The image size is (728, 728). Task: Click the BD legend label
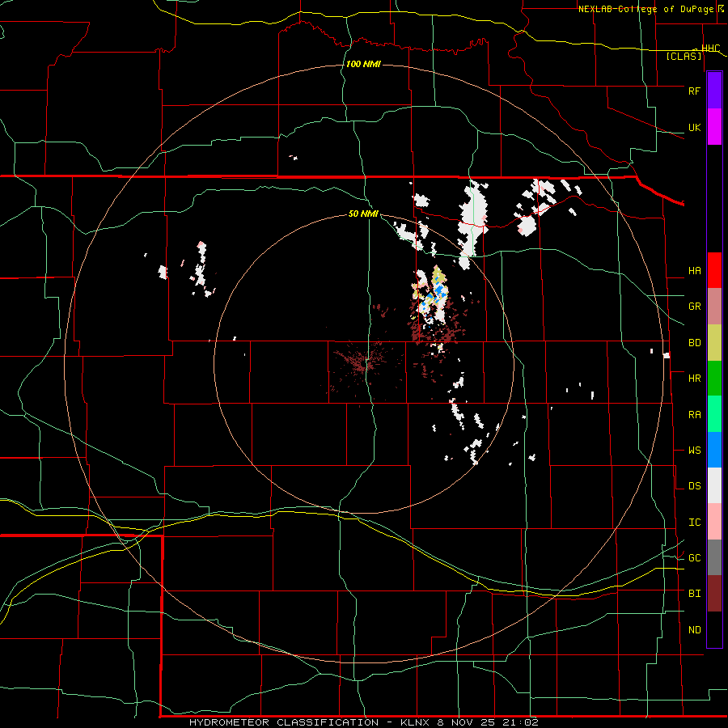[x=694, y=343]
